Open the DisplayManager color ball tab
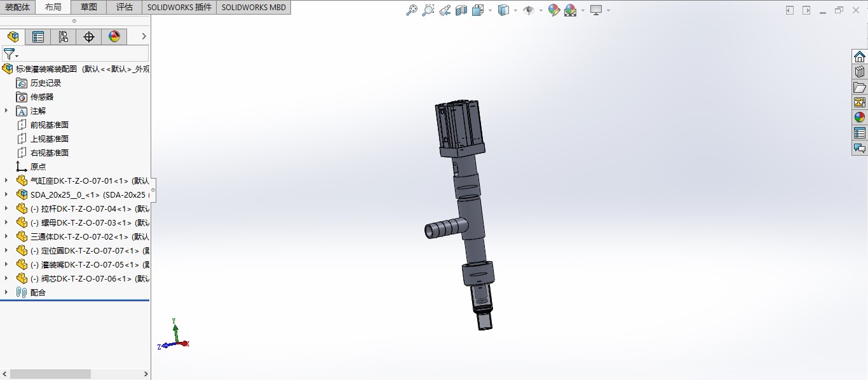Image resolution: width=868 pixels, height=380 pixels. pos(114,37)
